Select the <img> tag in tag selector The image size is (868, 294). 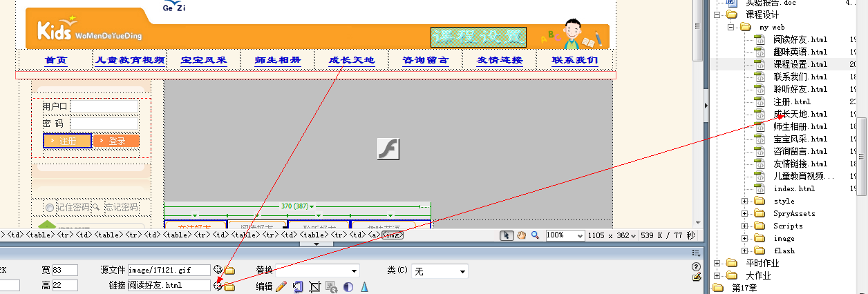(393, 235)
